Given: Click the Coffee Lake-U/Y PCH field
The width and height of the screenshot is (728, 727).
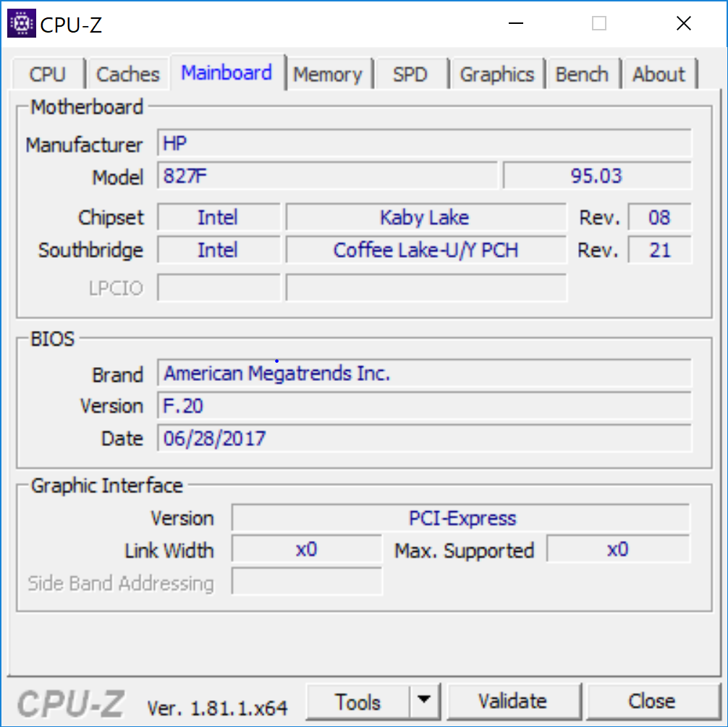Looking at the screenshot, I should (x=426, y=250).
